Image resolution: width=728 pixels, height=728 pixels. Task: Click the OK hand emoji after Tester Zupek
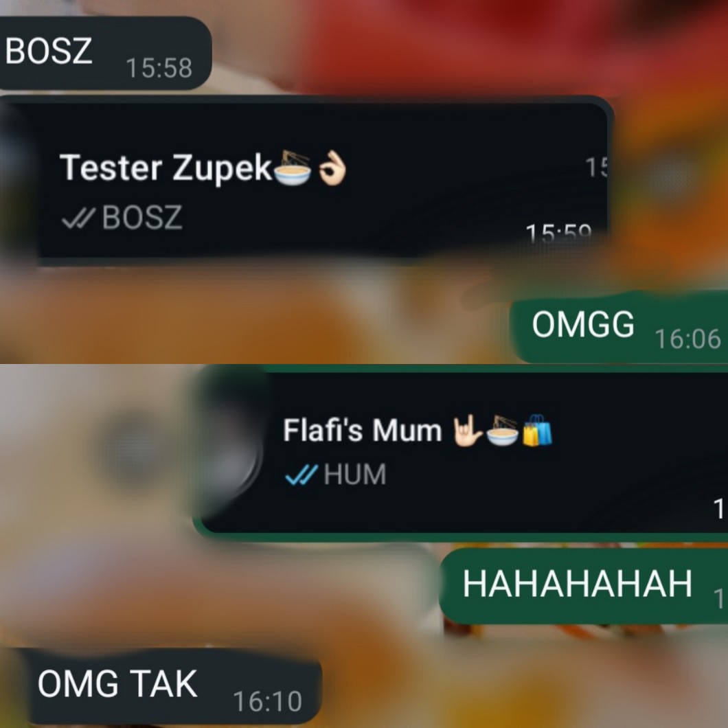pos(332,168)
